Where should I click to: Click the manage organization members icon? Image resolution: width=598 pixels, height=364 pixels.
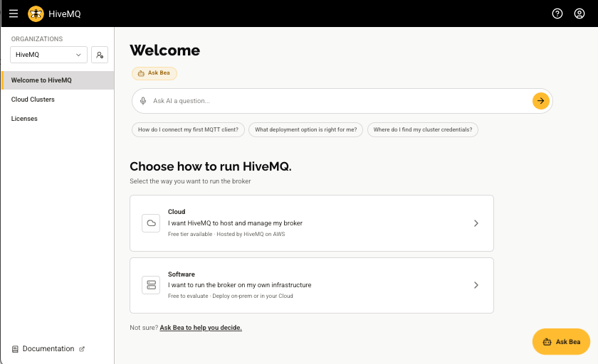pos(100,55)
